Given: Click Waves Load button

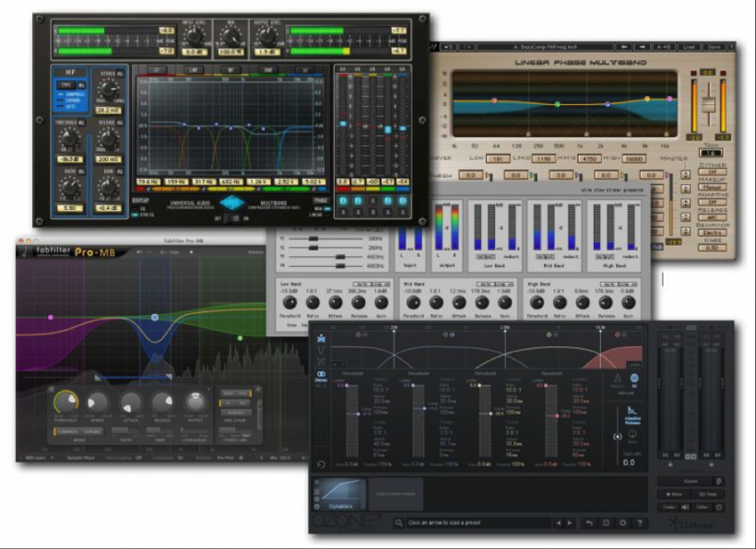Looking at the screenshot, I should pos(689,47).
